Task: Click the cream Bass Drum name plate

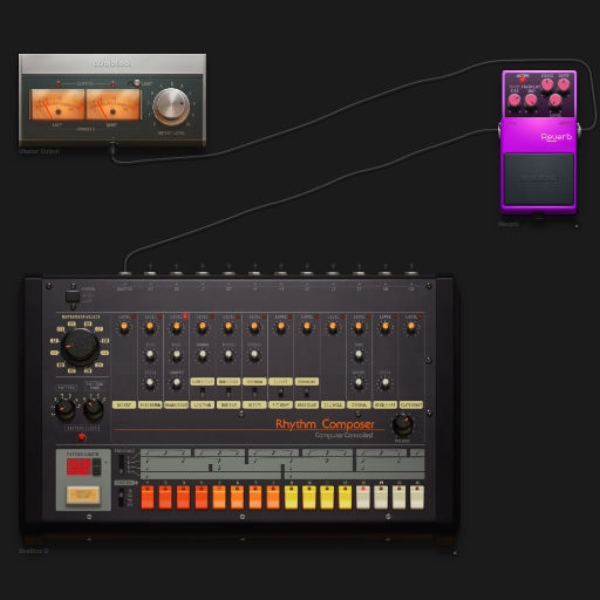Action: (150, 405)
